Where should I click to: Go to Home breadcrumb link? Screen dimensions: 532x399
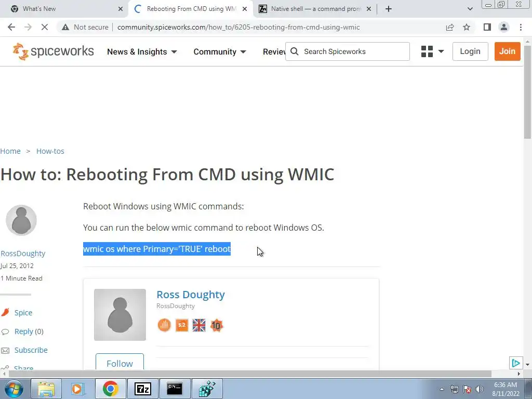10,151
